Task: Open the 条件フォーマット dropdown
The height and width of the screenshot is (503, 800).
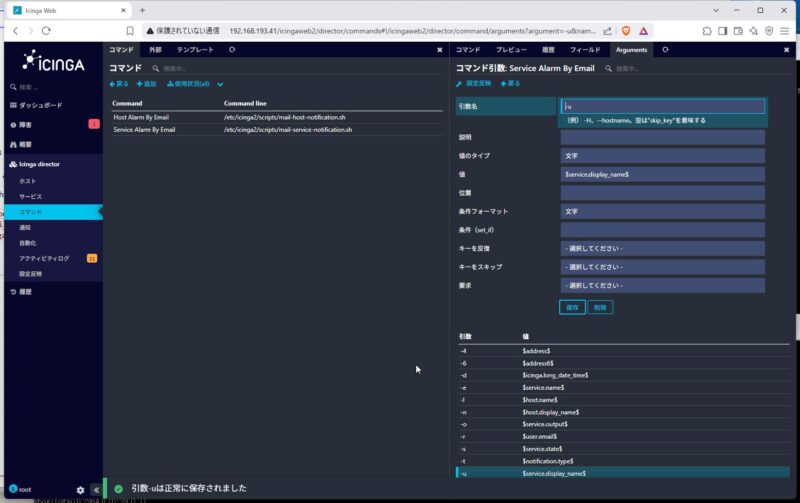Action: [663, 211]
